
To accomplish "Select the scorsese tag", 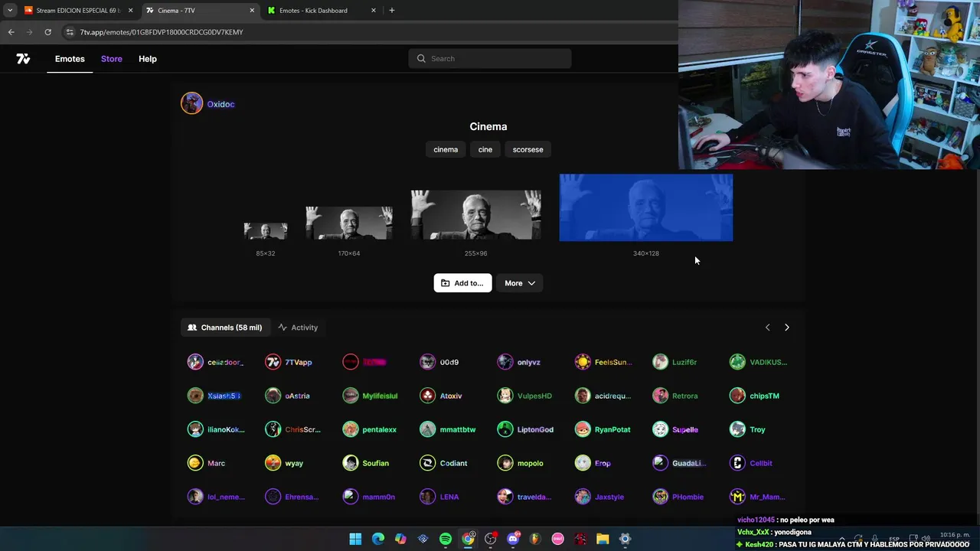I will (x=528, y=149).
